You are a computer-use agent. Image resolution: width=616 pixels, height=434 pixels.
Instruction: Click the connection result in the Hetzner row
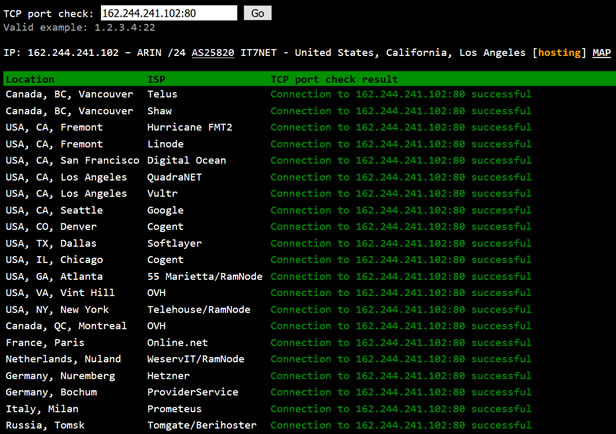coord(401,376)
